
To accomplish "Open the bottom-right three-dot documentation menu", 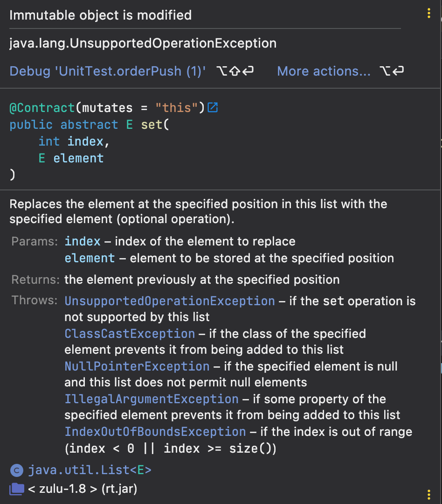I will click(x=428, y=494).
